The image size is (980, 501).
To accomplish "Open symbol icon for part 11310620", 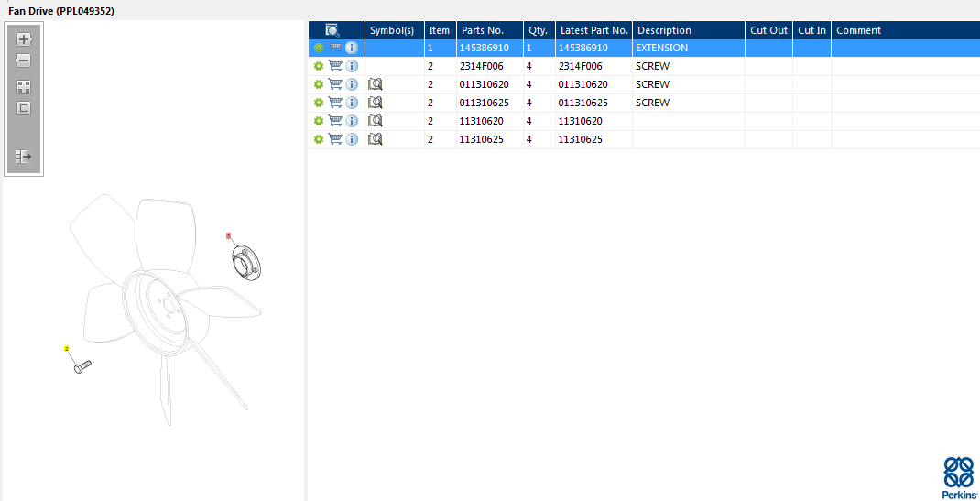I will pyautogui.click(x=375, y=121).
